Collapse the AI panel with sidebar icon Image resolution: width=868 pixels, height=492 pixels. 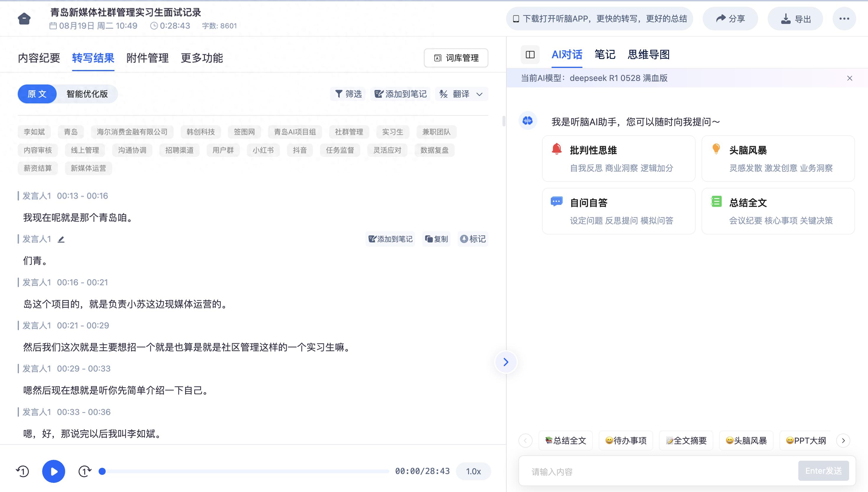pos(530,55)
